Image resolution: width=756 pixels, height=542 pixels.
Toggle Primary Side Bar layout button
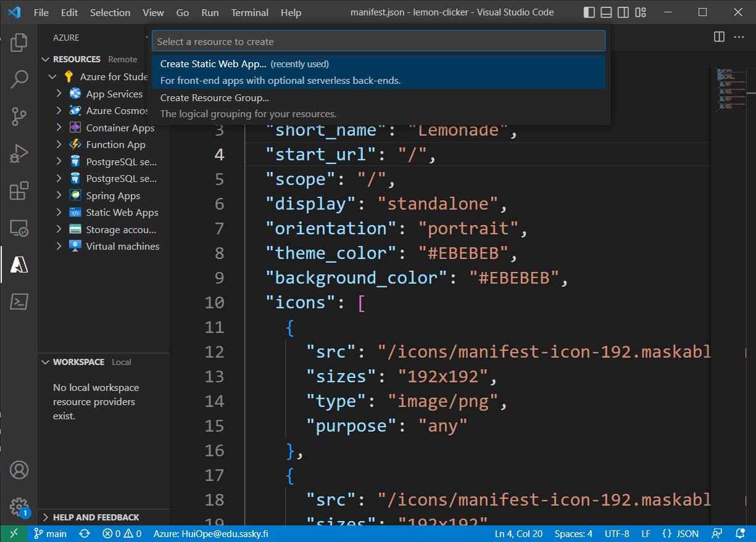click(589, 12)
